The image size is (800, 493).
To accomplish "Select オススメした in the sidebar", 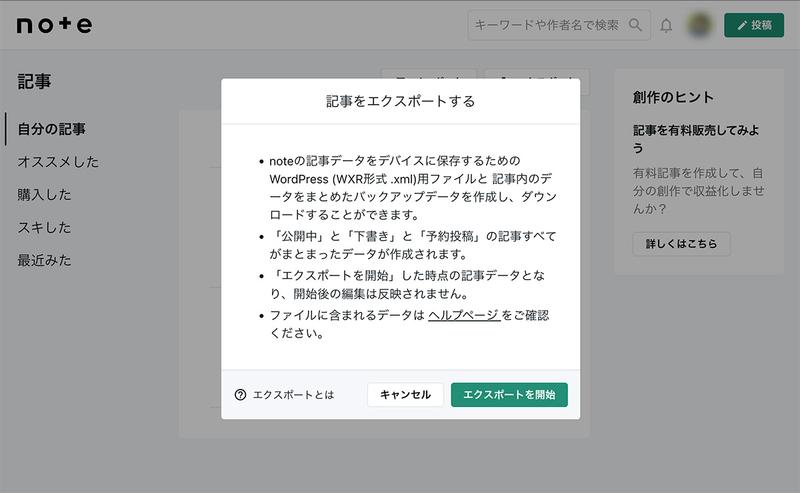I will point(58,162).
